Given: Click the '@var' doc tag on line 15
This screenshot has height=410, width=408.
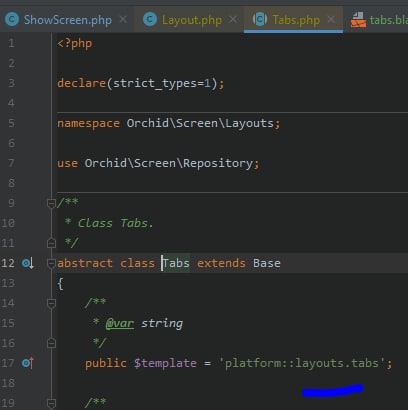Looking at the screenshot, I should click(120, 323).
